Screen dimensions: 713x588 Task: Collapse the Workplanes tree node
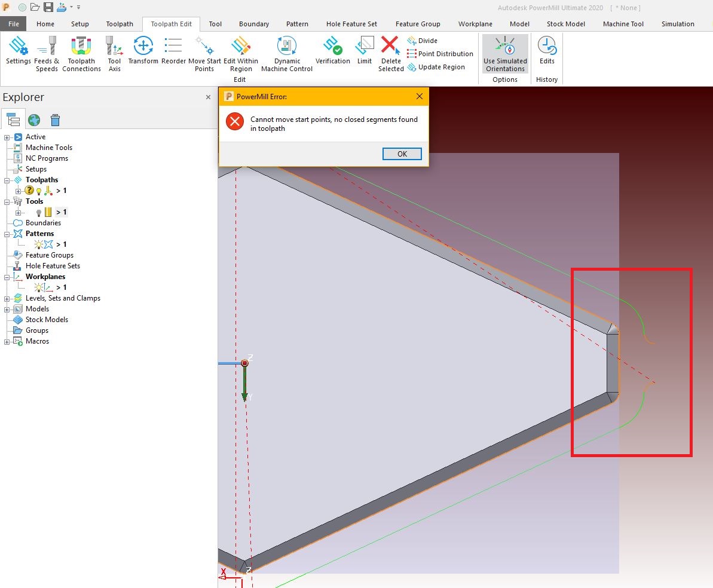pos(7,277)
